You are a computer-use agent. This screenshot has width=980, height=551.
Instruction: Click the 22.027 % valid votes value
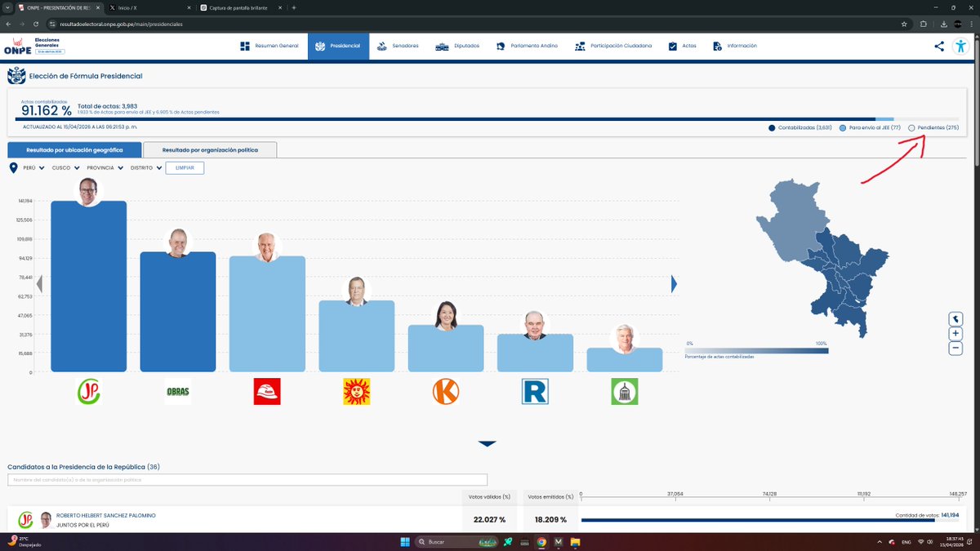pos(489,519)
